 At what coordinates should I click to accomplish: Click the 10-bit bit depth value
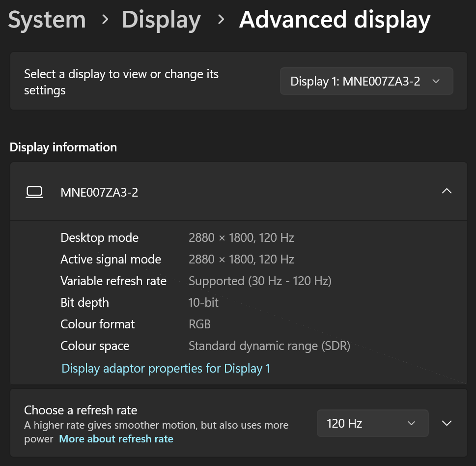tap(203, 303)
